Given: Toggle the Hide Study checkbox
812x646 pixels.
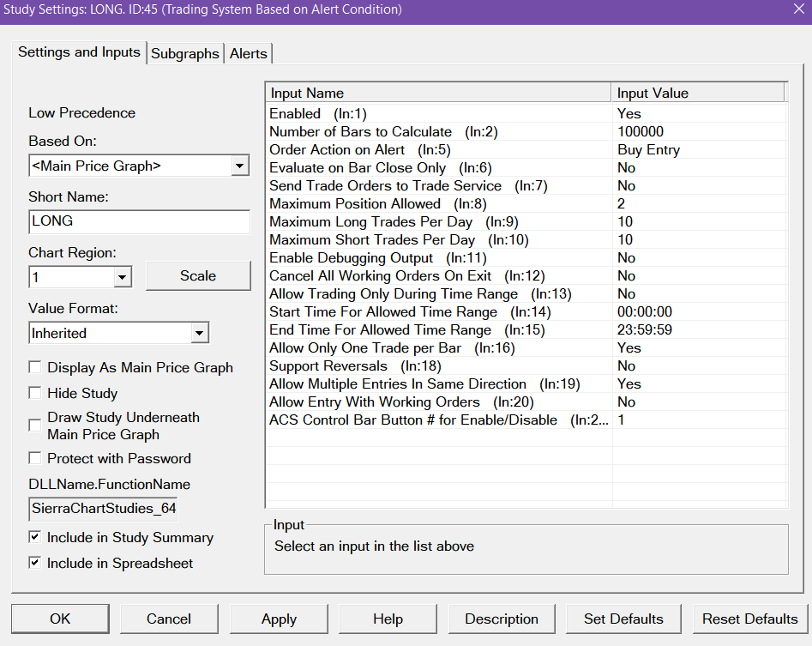Looking at the screenshot, I should (35, 393).
